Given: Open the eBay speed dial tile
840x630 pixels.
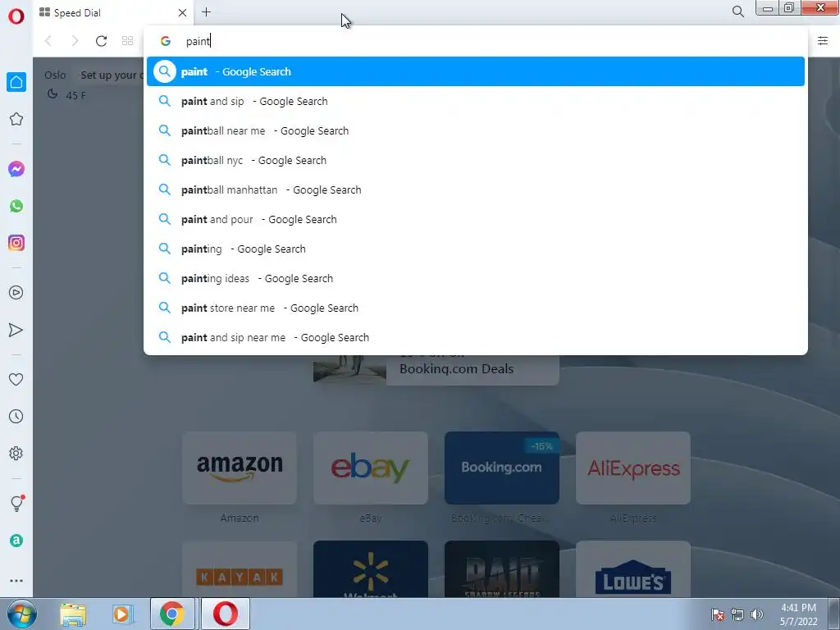Looking at the screenshot, I should tap(371, 468).
